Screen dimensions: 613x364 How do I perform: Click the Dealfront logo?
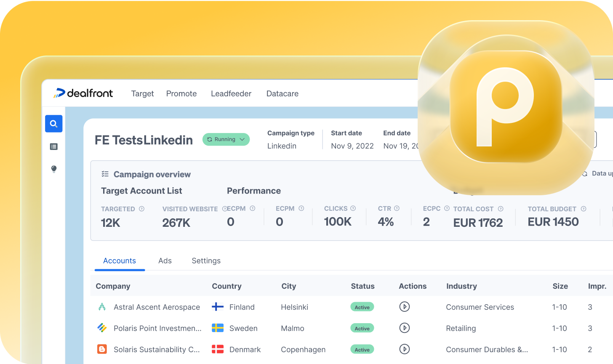pyautogui.click(x=83, y=93)
